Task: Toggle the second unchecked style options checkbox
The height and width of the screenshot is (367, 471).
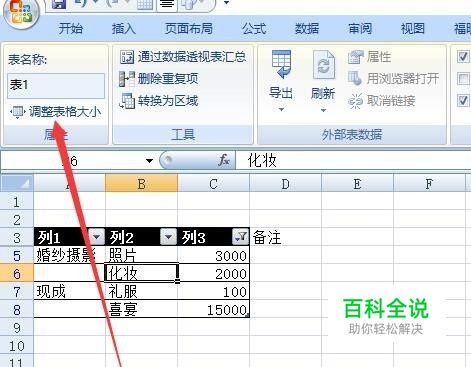Action: (x=463, y=79)
